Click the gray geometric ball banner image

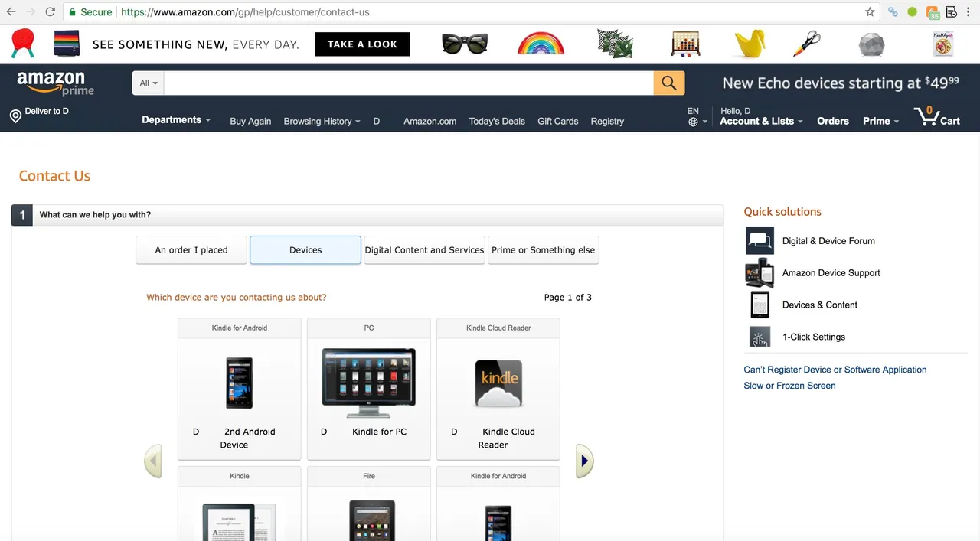pos(871,44)
